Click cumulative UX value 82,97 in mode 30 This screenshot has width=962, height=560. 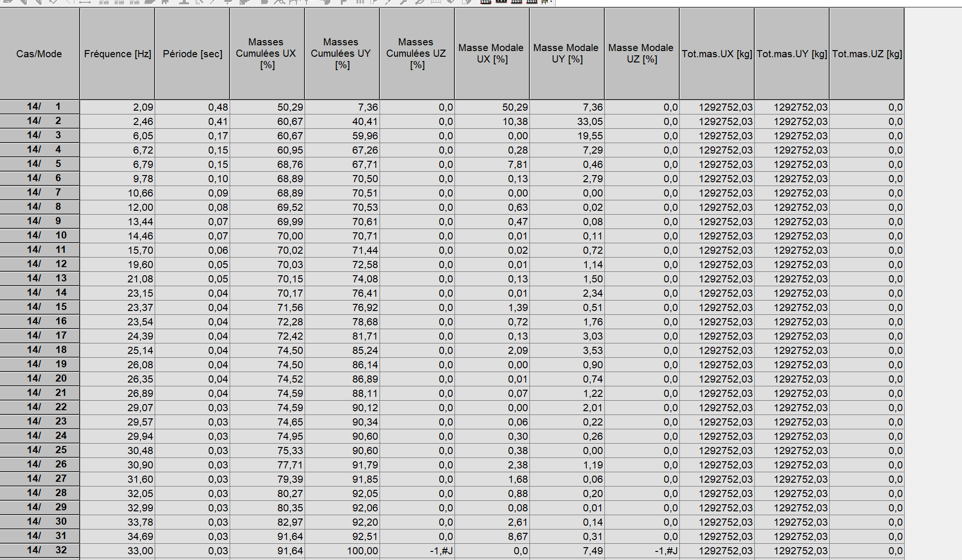[267, 522]
